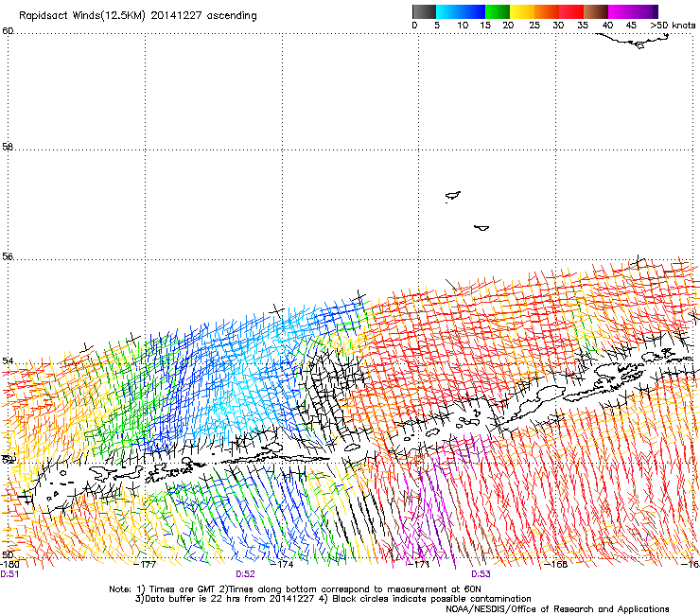Screen dimensions: 700x615
Task: Pick the green 15–20 knots legend segment
Action: (x=498, y=11)
